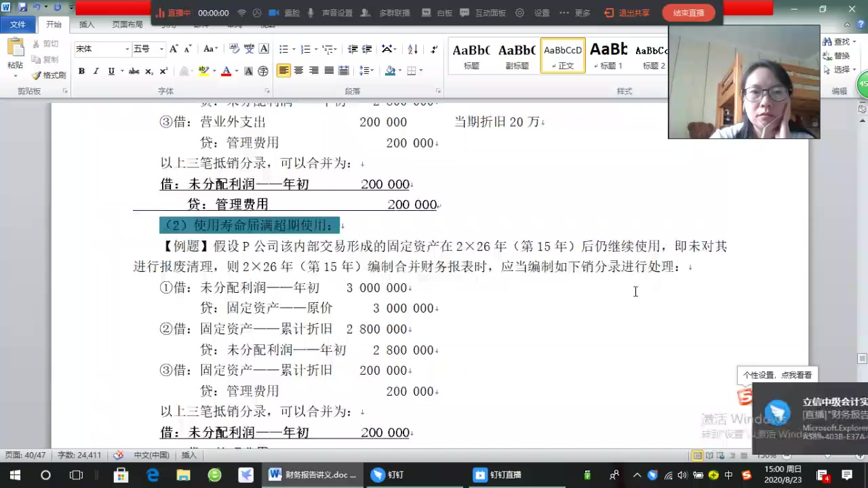Click the Replace (替换) command
The height and width of the screenshot is (488, 868).
835,56
